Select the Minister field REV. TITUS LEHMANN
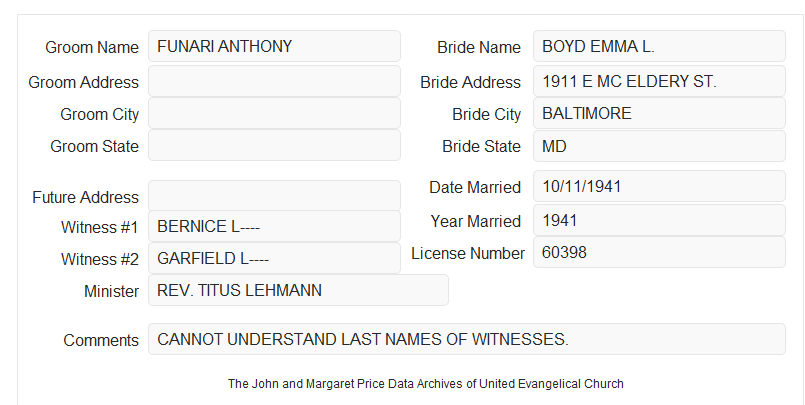Viewport: 805px width, 405px height. pyautogui.click(x=298, y=290)
